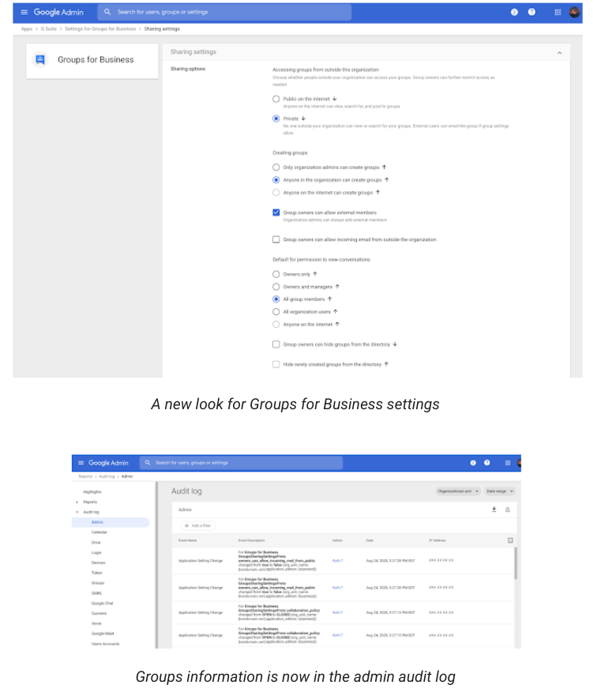Image resolution: width=616 pixels, height=696 pixels.
Task: Open help question-mark icon on Audit log page
Action: pos(486,462)
